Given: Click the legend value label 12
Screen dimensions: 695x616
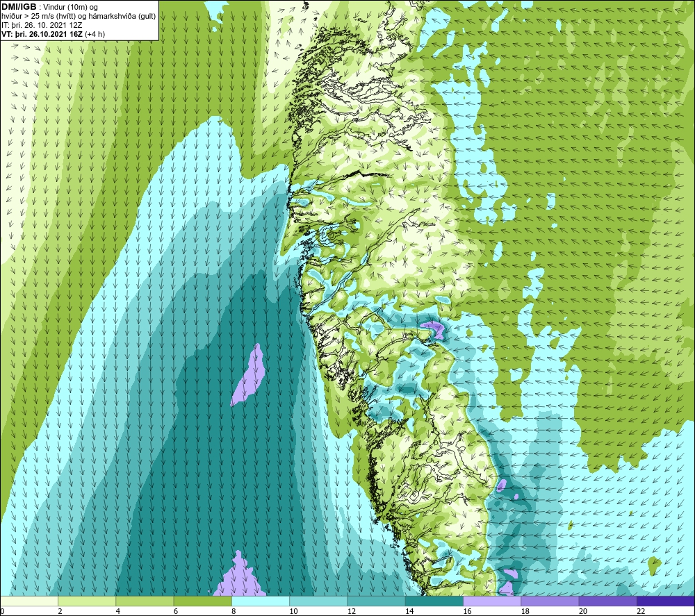Looking at the screenshot, I should (x=352, y=611).
